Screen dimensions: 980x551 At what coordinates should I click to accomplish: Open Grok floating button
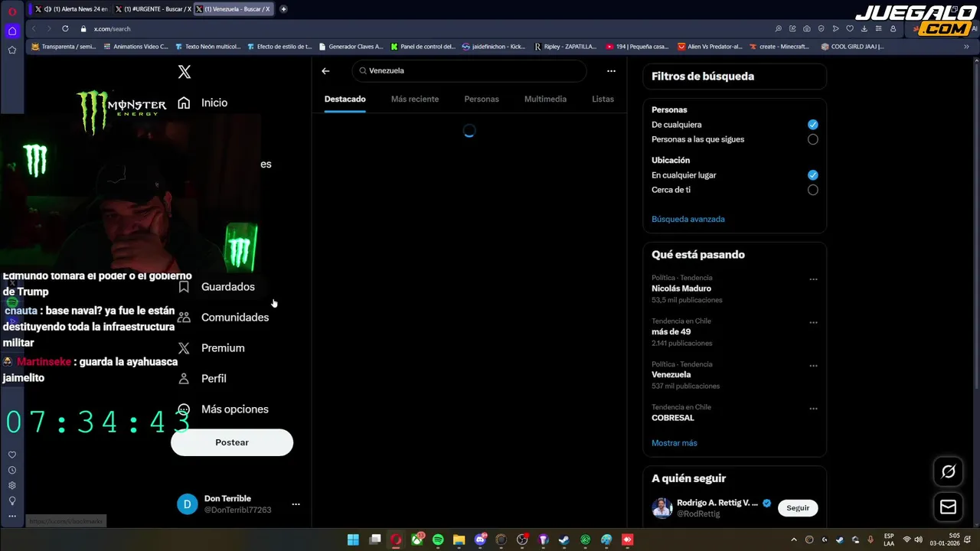[948, 471]
